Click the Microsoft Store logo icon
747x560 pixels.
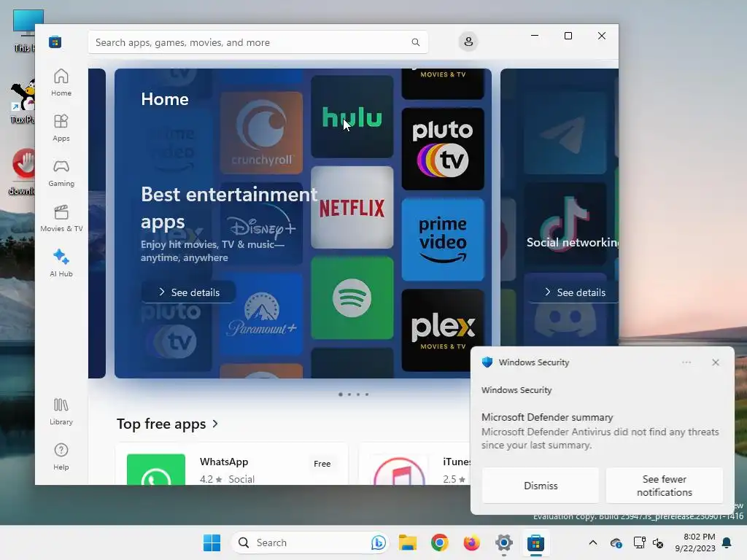pos(55,42)
